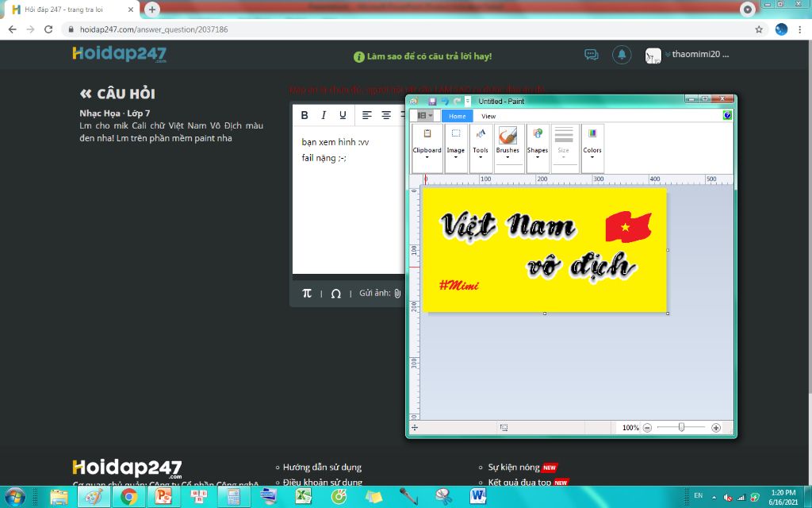The height and width of the screenshot is (508, 812).
Task: Click the Chrome forward button
Action: (x=31, y=29)
